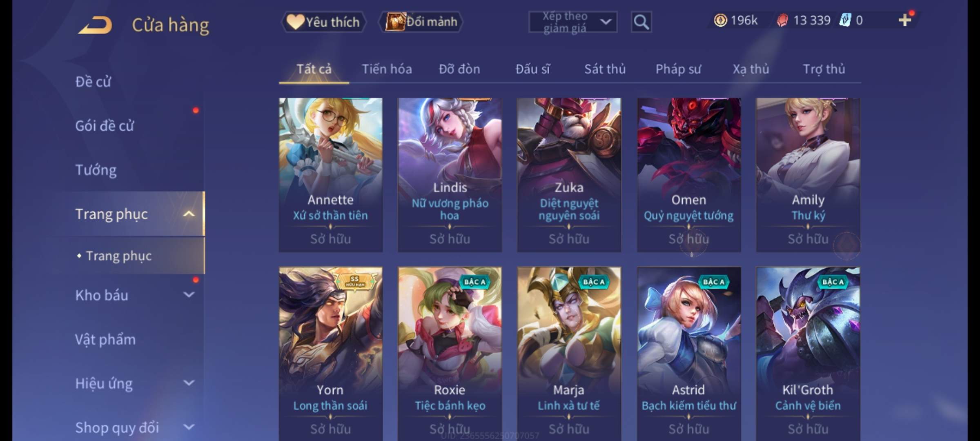Expand Shop quy đổi section
Screen dimensions: 980x441
tap(189, 427)
